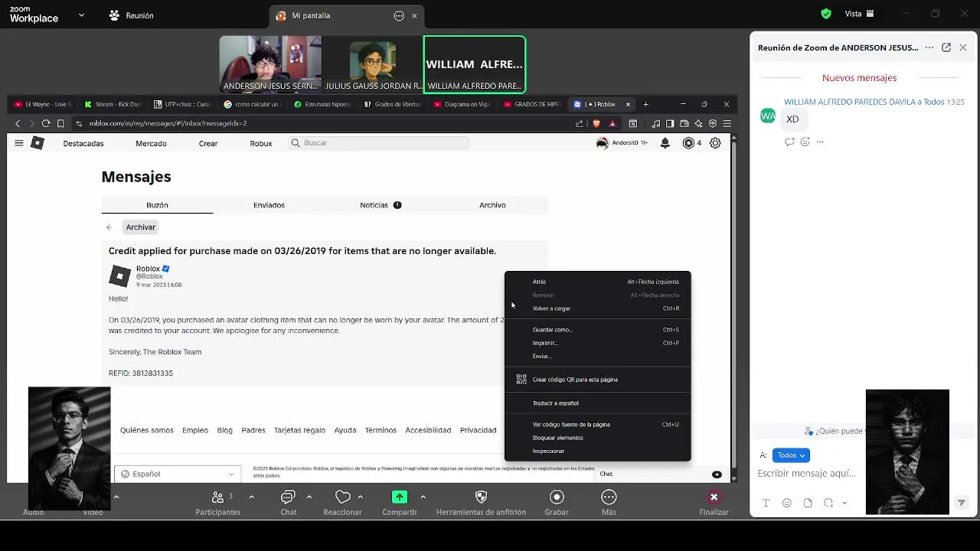Viewport: 980px width, 551px height.
Task: Attach file icon in chat composer
Action: 808,503
